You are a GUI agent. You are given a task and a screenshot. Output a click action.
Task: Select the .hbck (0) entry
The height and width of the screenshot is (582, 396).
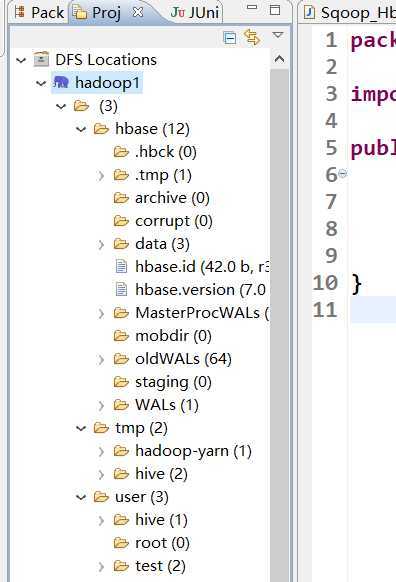click(x=166, y=152)
